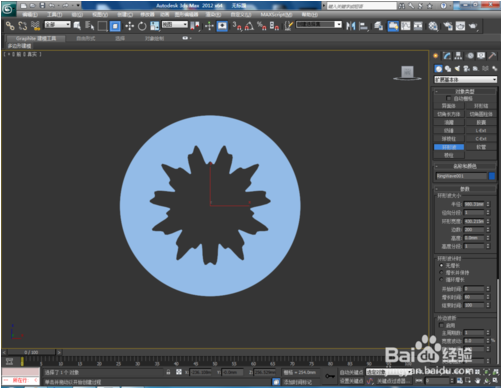Screen dimensions: 503x390
Task: Toggle Angle Snap in toolbar
Action: point(249,26)
